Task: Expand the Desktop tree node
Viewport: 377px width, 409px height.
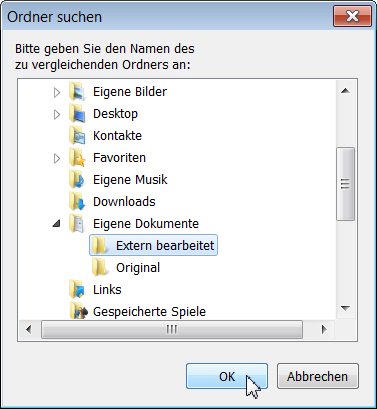Action: (57, 114)
